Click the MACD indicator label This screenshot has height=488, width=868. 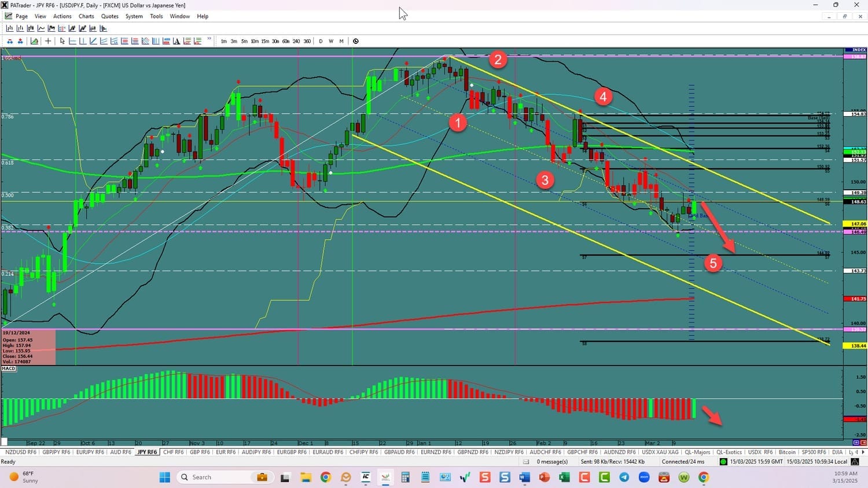pos(9,368)
